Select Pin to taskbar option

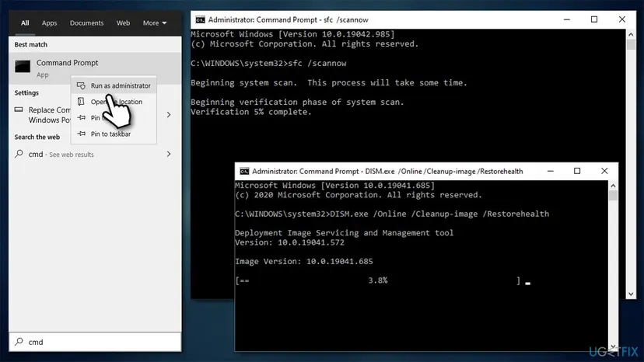[x=114, y=134]
